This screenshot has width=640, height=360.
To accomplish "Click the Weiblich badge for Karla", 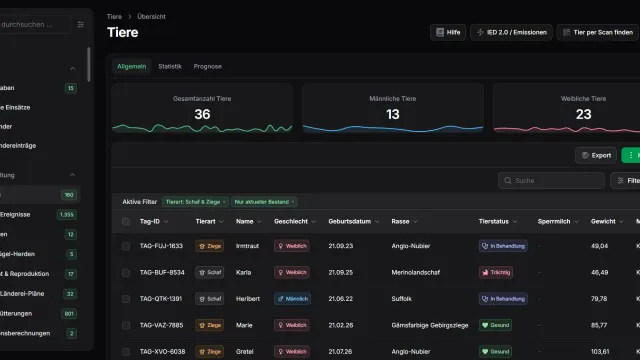I will [x=291, y=272].
